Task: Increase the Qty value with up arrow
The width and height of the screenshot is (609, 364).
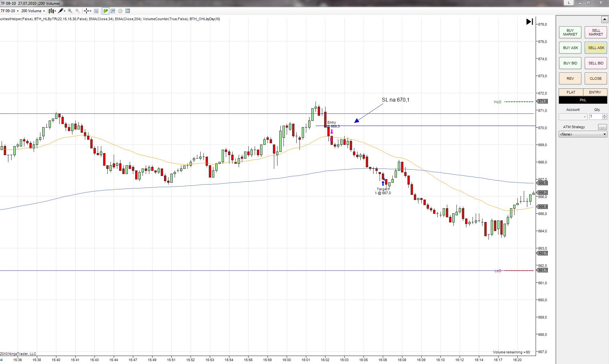Action: pos(605,115)
